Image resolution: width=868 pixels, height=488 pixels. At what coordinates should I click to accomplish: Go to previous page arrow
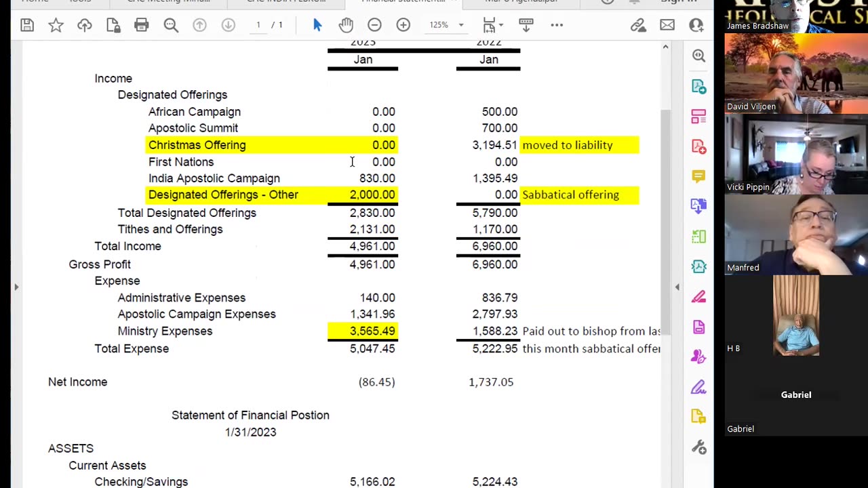199,25
